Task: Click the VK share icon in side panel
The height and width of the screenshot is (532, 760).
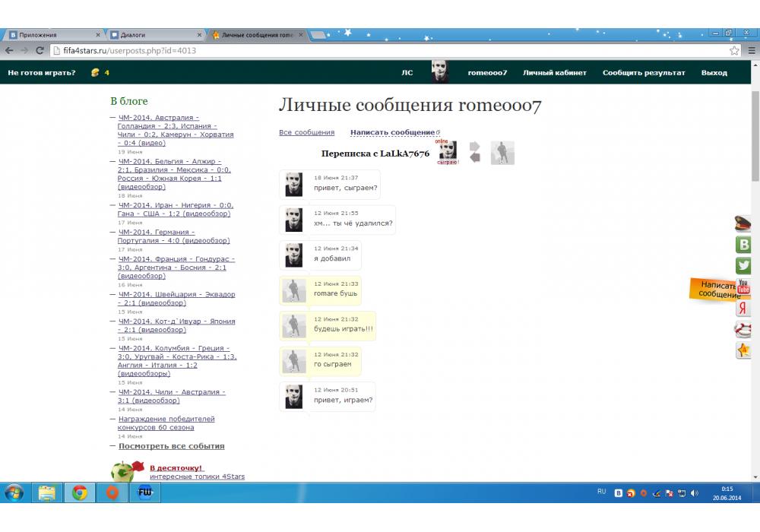Action: (x=743, y=245)
